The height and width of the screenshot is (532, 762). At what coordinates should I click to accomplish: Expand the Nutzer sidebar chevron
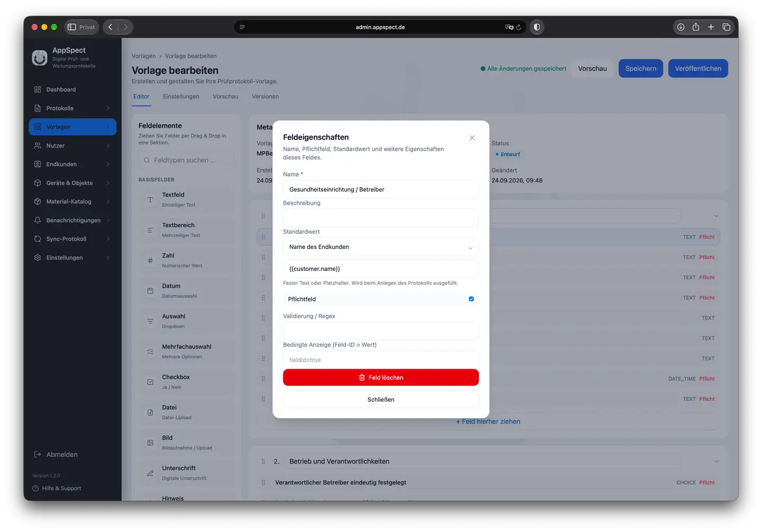(x=108, y=145)
